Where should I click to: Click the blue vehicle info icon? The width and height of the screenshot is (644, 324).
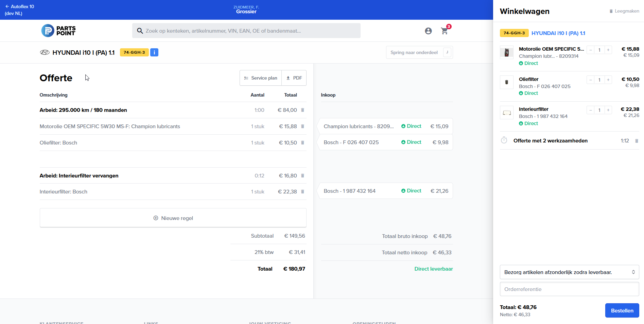click(x=154, y=52)
